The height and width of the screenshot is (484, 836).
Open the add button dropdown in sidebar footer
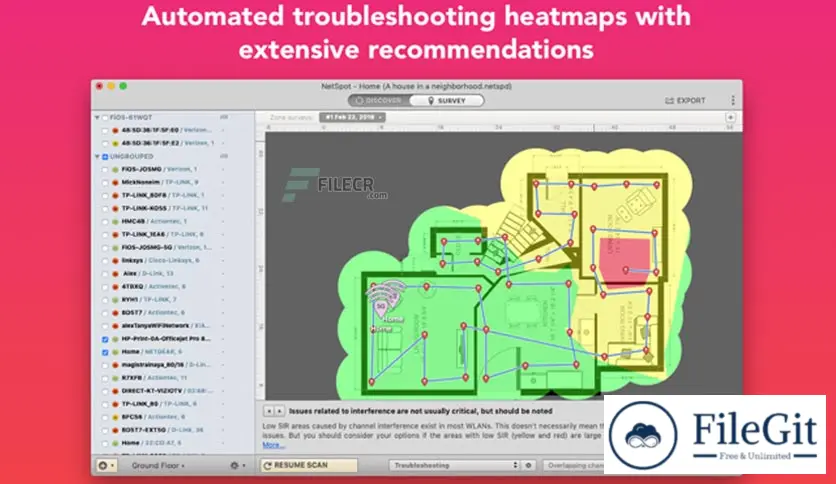(106, 465)
